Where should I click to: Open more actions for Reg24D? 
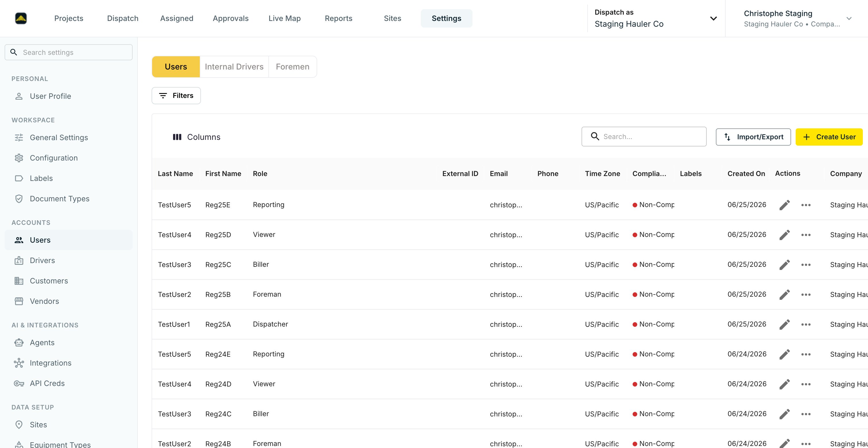click(806, 384)
